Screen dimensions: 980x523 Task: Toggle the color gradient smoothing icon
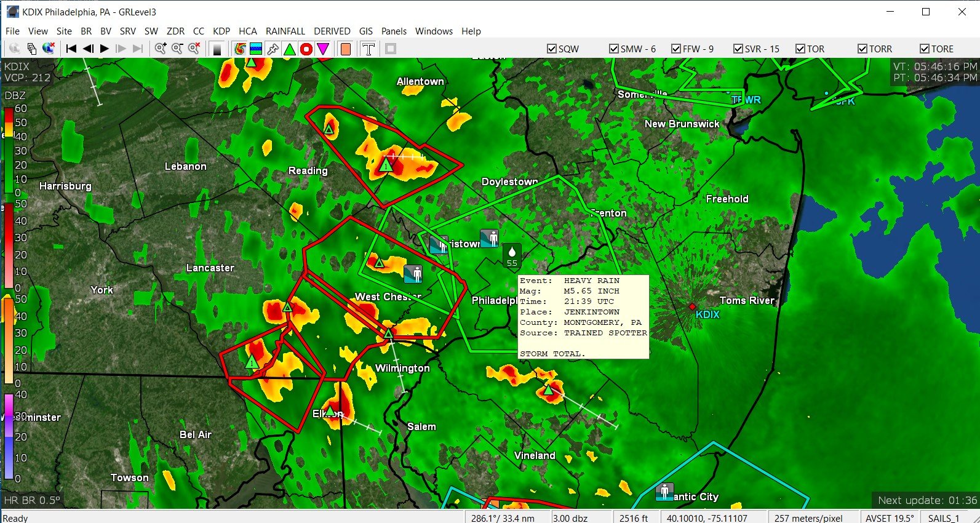217,49
